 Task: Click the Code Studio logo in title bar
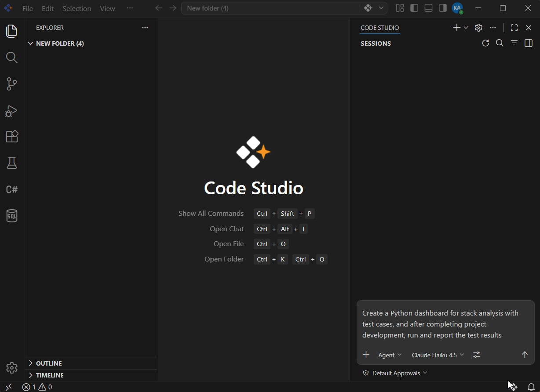point(8,8)
